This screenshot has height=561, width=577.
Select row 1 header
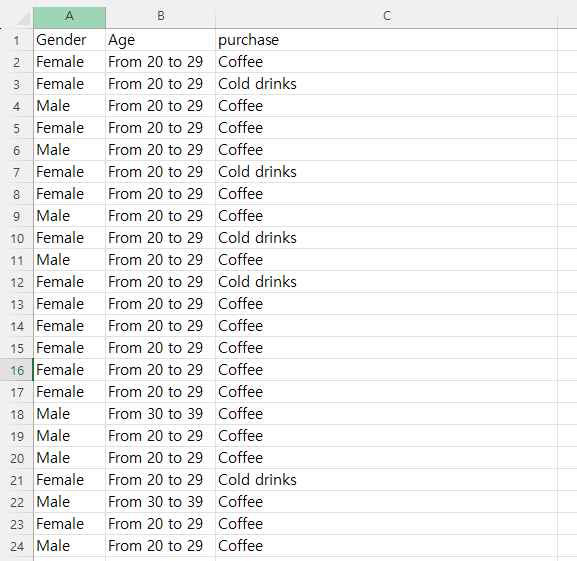[17, 40]
